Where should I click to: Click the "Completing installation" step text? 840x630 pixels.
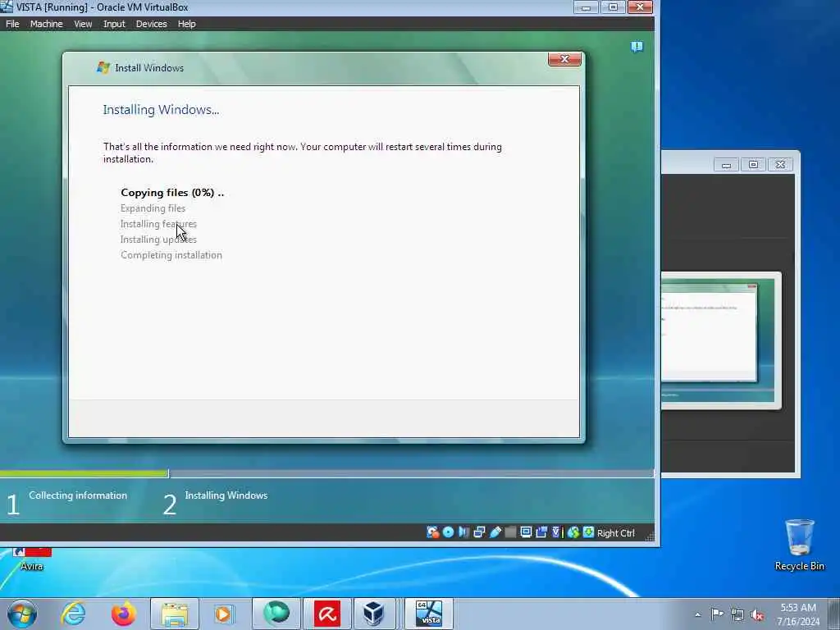(x=171, y=255)
